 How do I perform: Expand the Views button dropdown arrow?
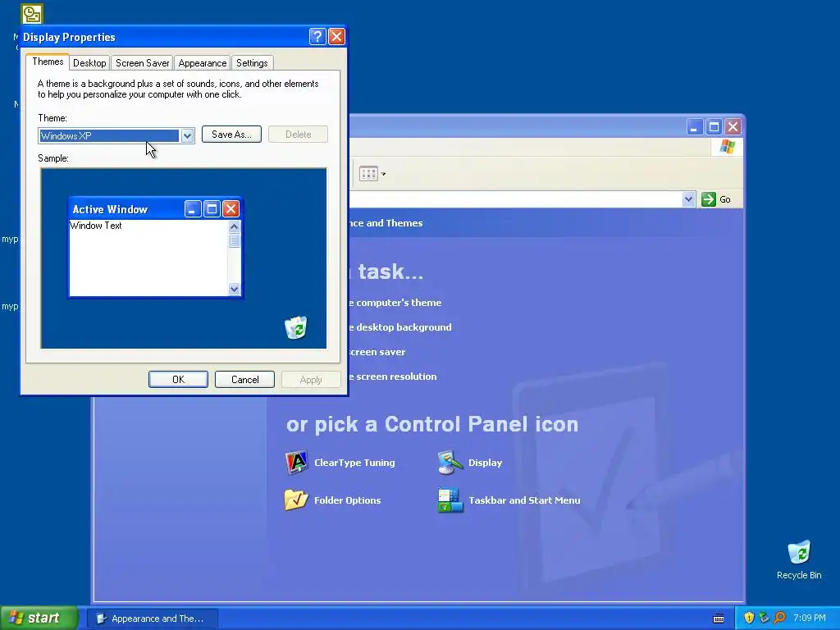click(383, 174)
